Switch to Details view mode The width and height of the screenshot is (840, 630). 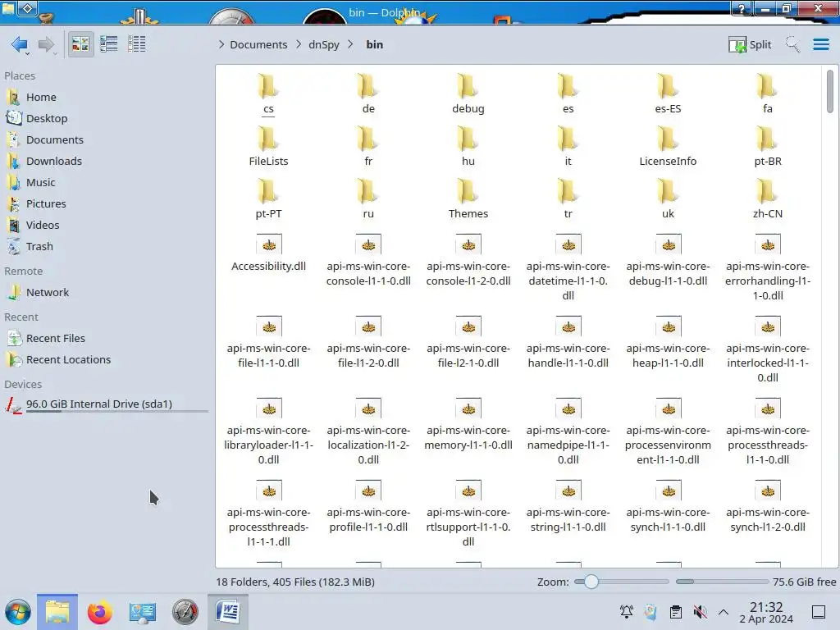pos(137,44)
